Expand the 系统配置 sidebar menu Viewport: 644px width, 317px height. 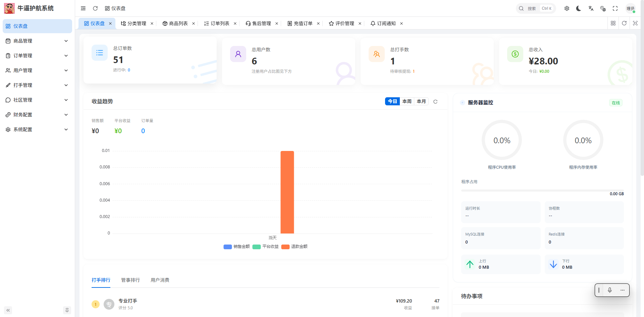click(x=37, y=129)
